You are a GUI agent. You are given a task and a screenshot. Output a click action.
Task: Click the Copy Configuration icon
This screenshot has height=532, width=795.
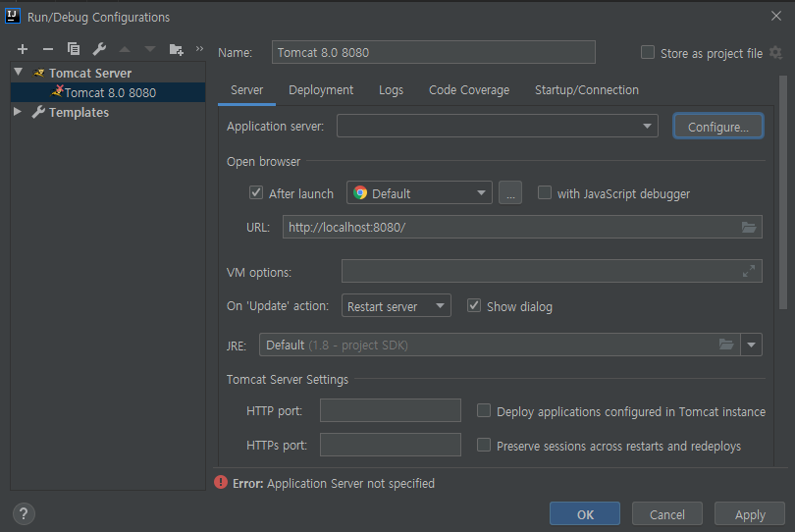[74, 49]
